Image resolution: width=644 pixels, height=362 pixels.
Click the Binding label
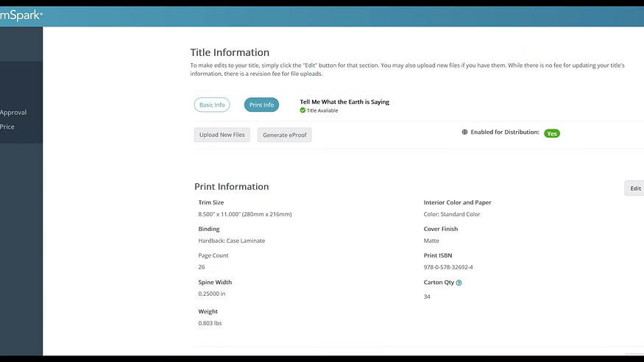click(208, 229)
